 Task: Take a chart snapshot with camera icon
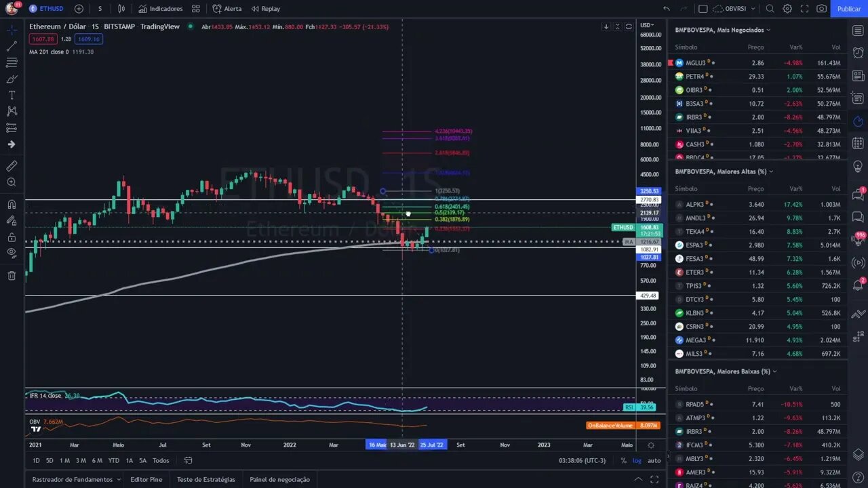tap(822, 9)
